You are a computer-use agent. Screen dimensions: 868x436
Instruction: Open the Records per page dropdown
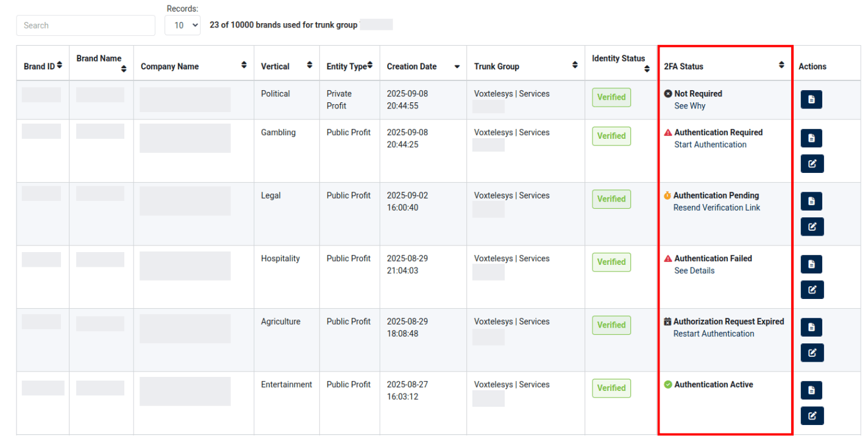[x=182, y=26]
